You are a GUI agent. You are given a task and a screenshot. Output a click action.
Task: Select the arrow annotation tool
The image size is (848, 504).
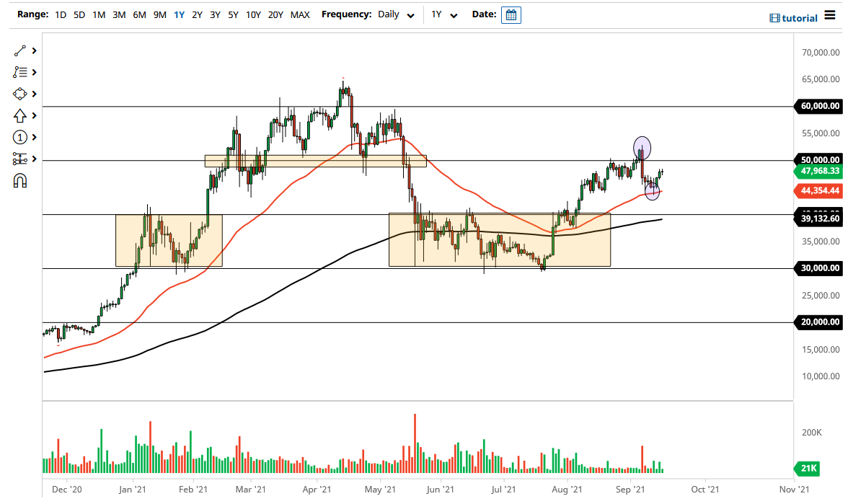[x=19, y=115]
